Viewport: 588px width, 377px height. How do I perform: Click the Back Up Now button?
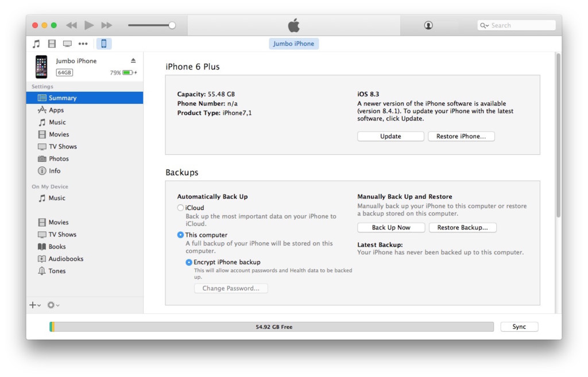(x=391, y=228)
